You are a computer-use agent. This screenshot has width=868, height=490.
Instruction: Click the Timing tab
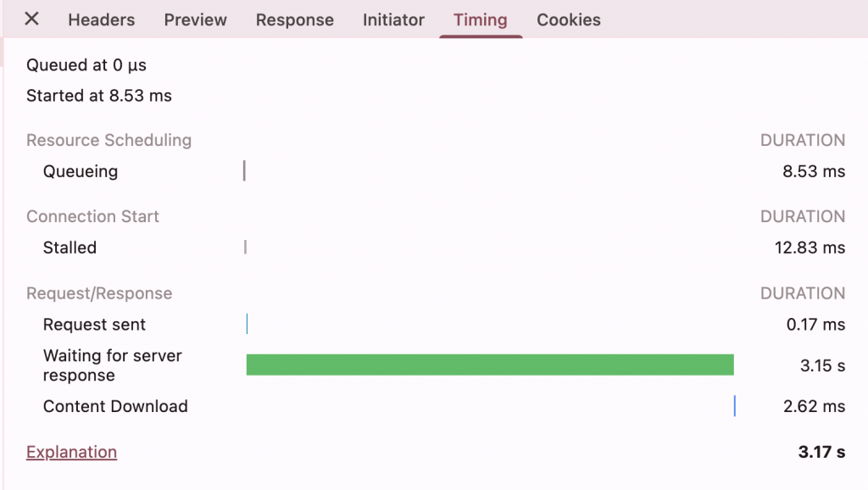point(481,20)
